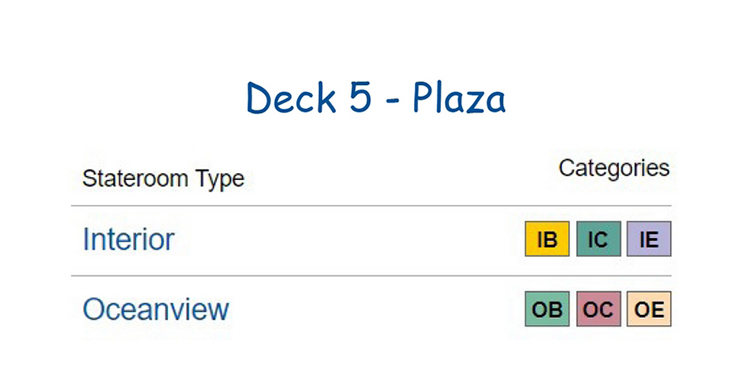The height and width of the screenshot is (389, 750).
Task: Select the OB oceanview category badge
Action: [x=547, y=309]
